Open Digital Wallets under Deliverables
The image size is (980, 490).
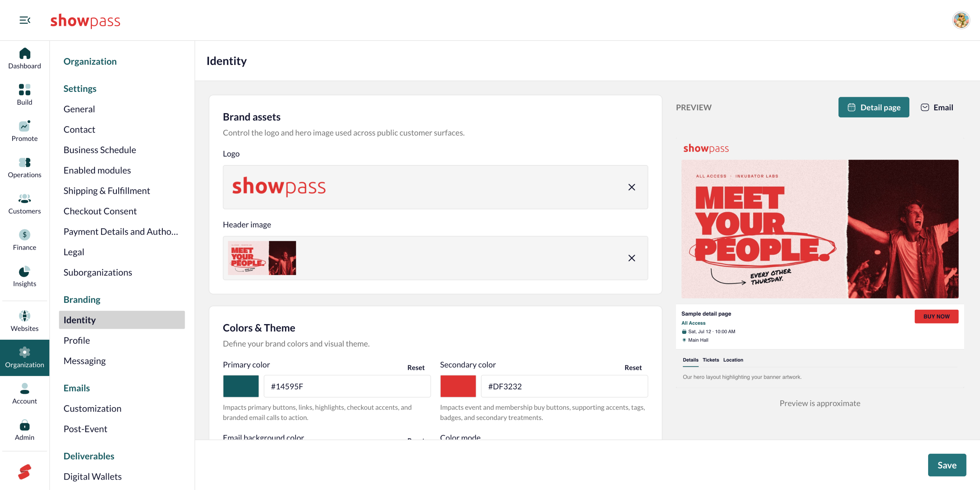pyautogui.click(x=92, y=477)
